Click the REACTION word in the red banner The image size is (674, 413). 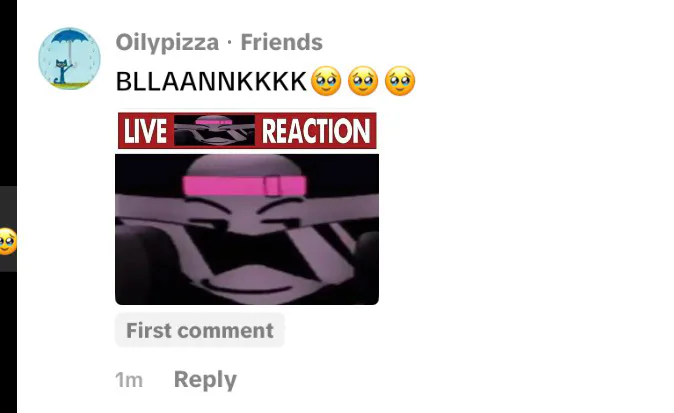(x=316, y=131)
